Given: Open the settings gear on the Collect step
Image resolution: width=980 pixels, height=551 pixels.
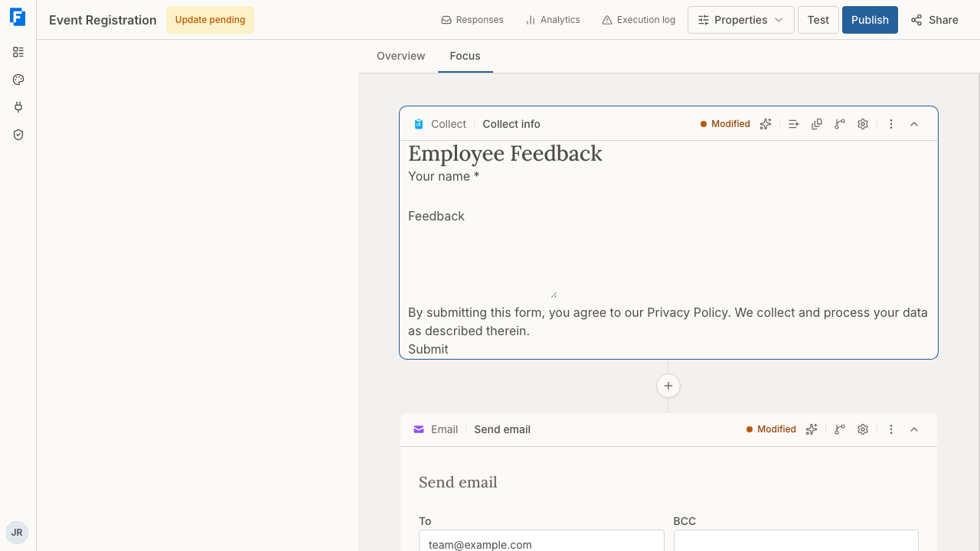Looking at the screenshot, I should click(863, 124).
